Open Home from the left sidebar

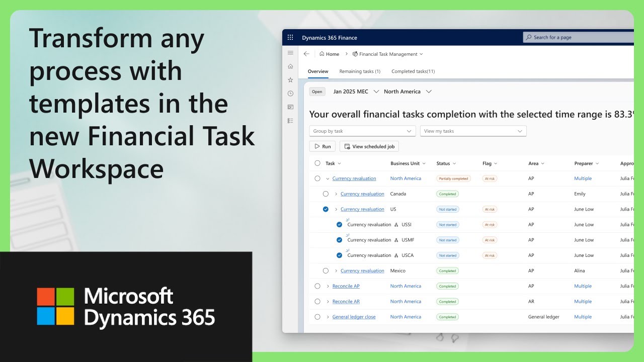(x=290, y=66)
